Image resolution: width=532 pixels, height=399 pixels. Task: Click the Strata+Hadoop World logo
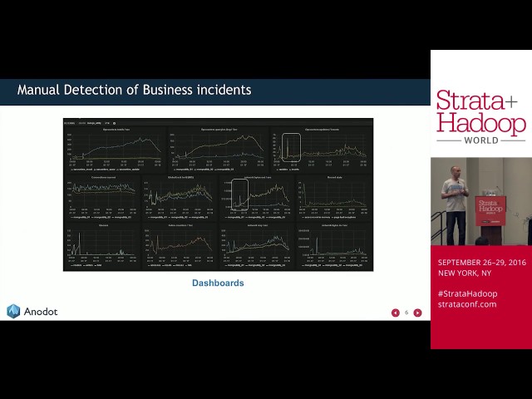coord(481,117)
